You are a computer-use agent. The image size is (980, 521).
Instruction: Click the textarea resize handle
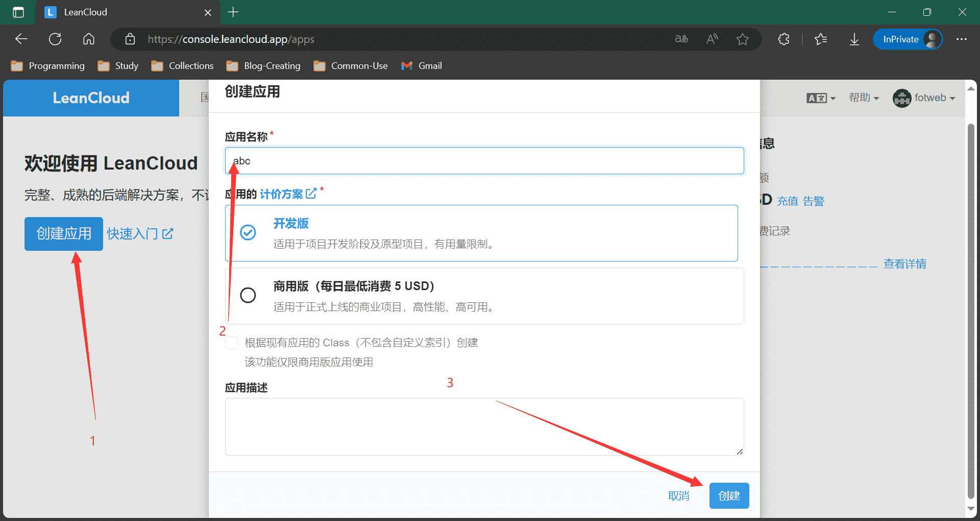(740, 451)
